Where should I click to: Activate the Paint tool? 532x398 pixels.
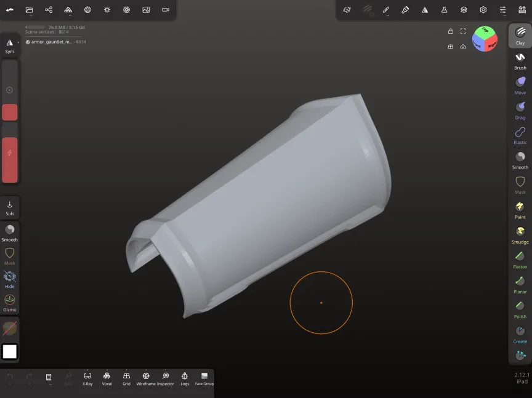(520, 210)
